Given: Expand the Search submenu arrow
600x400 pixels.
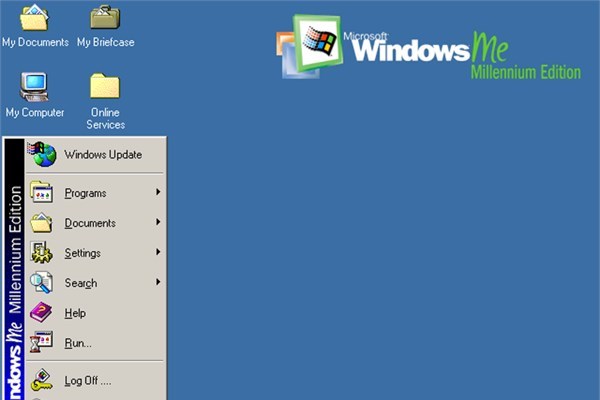Looking at the screenshot, I should (x=158, y=283).
